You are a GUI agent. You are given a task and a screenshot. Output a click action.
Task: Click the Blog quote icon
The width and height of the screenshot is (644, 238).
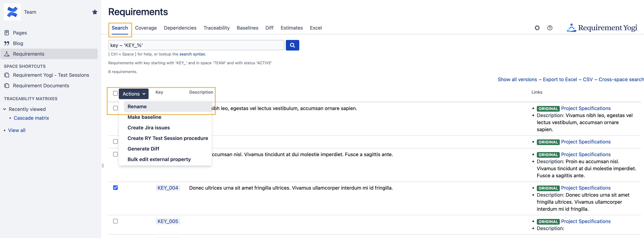coord(7,43)
